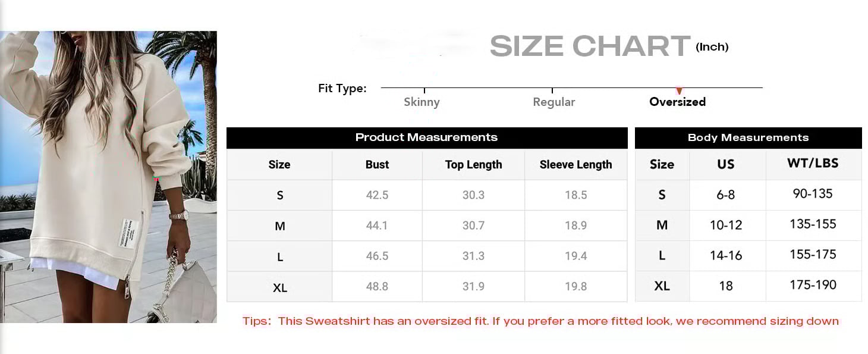Screen dimensions: 868x354
Task: Click the 31.3 top length value
Action: [x=473, y=256]
